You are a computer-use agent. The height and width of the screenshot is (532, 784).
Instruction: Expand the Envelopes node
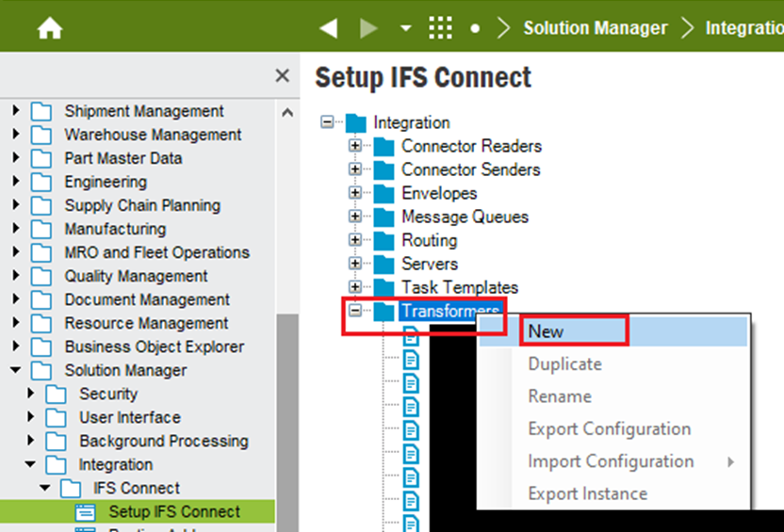point(355,192)
